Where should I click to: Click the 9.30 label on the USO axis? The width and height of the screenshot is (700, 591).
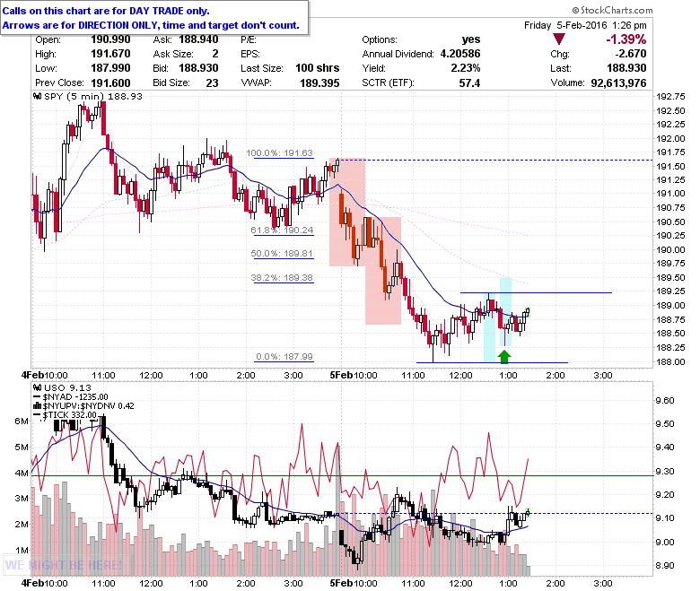pos(665,471)
